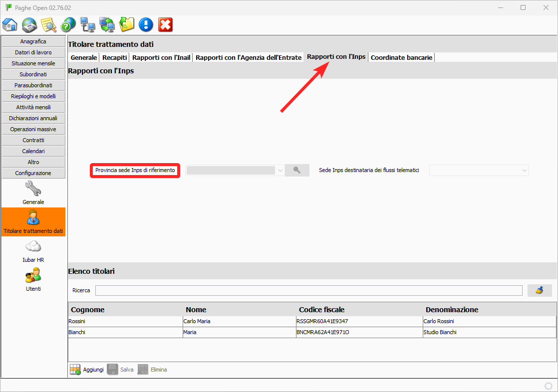Expand Sede Inps destinataria flussi telematici dropdown
This screenshot has height=392, width=558.
pyautogui.click(x=524, y=171)
